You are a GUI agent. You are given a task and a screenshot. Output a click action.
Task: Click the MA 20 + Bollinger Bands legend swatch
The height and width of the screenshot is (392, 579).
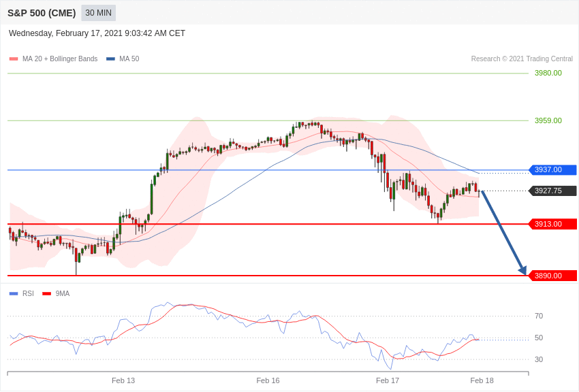[14, 59]
